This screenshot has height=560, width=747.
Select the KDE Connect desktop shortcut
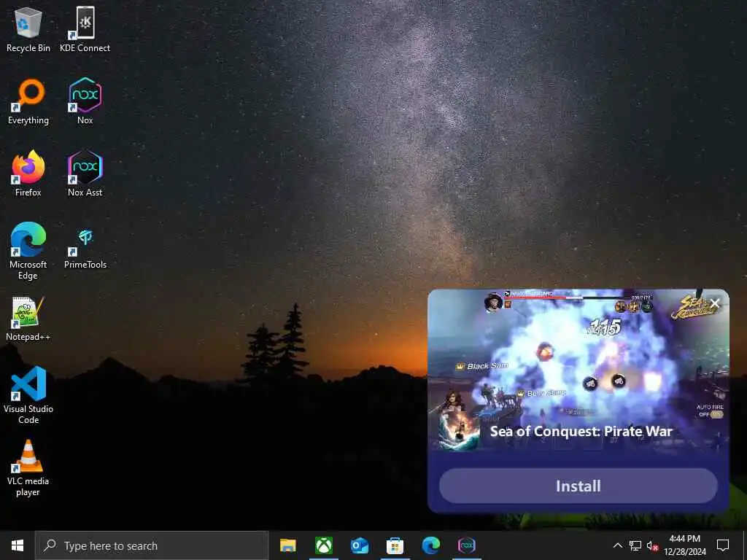pyautogui.click(x=85, y=29)
